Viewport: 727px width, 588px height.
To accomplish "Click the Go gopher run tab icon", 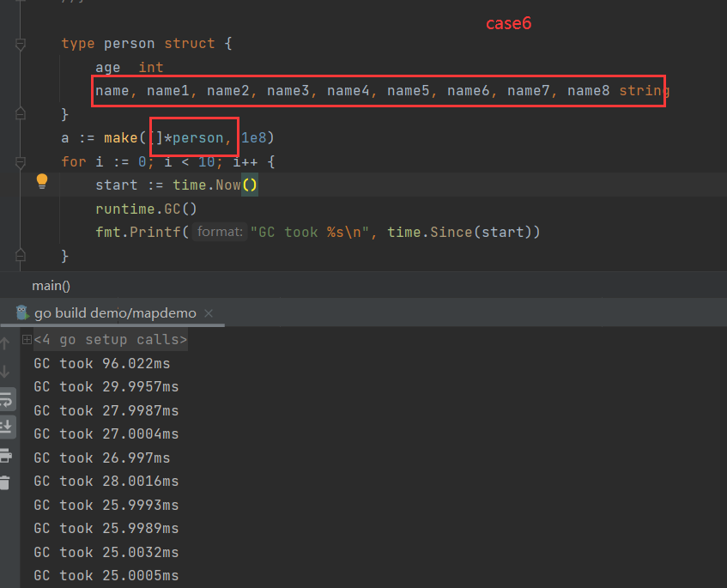I will (22, 312).
